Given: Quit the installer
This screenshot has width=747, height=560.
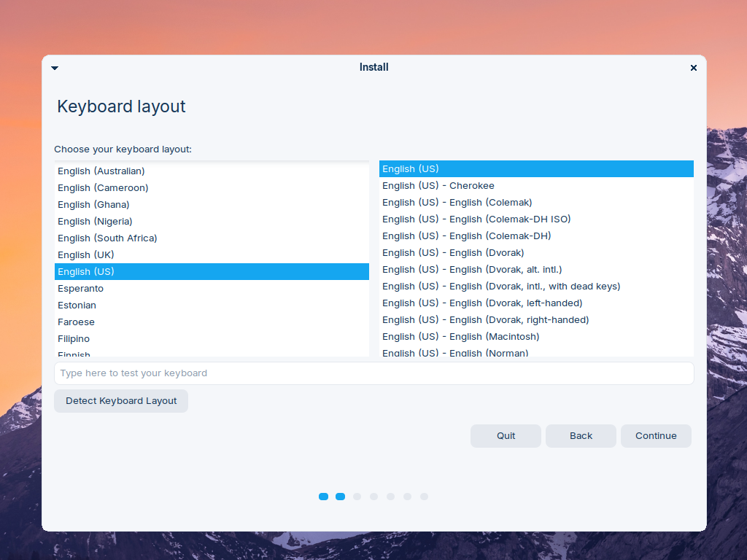Looking at the screenshot, I should coord(506,436).
